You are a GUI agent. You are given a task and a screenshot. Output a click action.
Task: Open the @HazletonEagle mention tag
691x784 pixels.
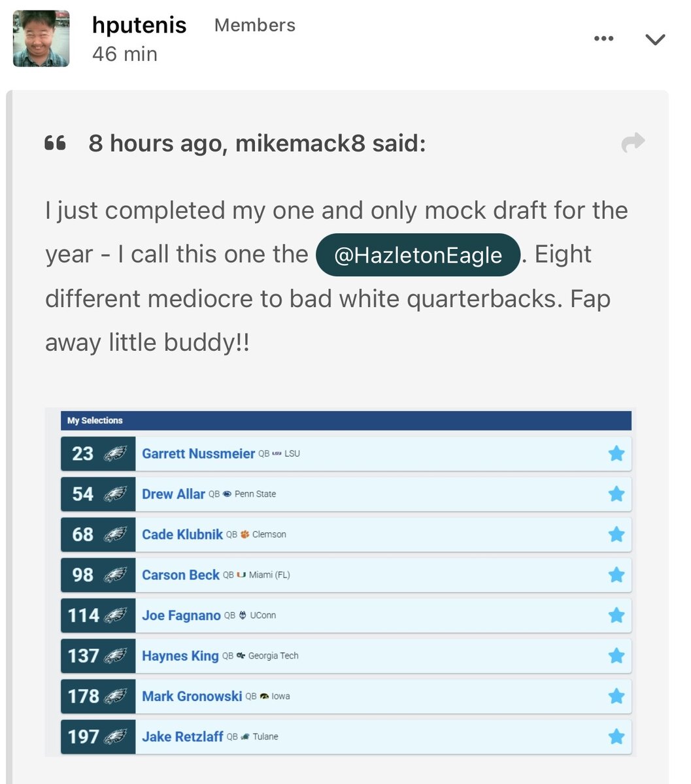click(418, 255)
